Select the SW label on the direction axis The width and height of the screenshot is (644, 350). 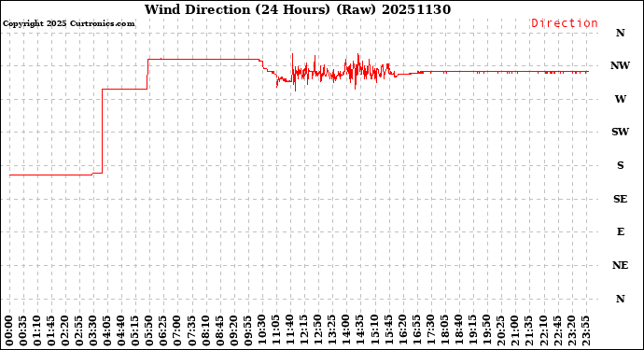click(x=620, y=132)
